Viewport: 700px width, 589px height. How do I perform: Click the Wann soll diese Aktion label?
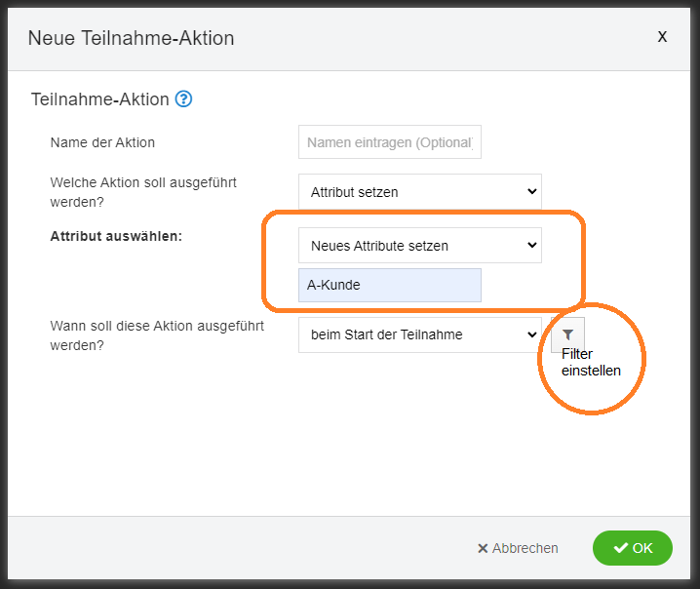[x=157, y=335]
